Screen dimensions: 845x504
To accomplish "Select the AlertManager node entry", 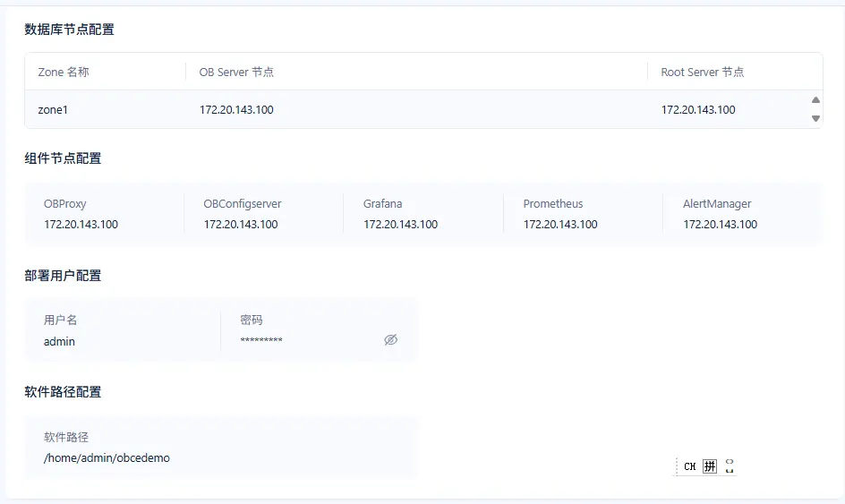I will [x=720, y=214].
